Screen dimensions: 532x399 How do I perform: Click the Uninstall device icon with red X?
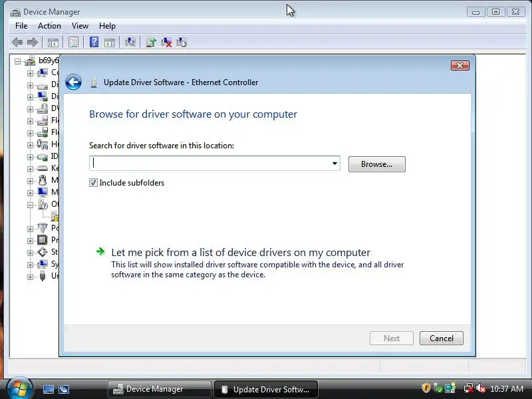point(166,43)
